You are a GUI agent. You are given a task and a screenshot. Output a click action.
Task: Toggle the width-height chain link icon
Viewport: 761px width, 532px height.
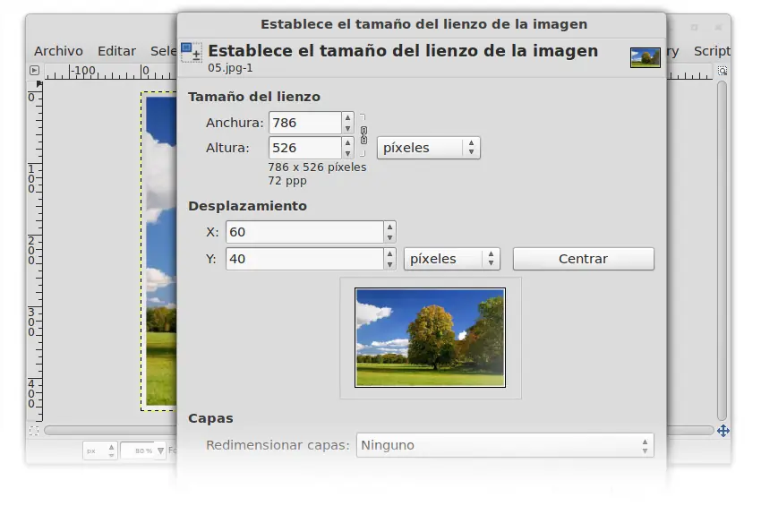364,135
